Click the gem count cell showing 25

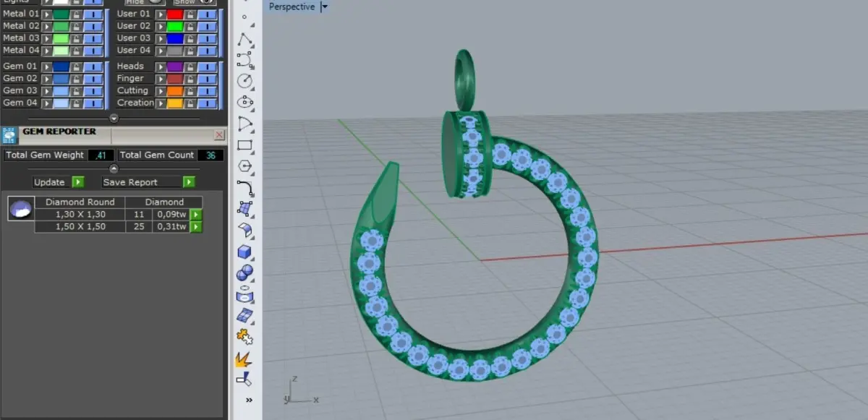click(x=140, y=227)
